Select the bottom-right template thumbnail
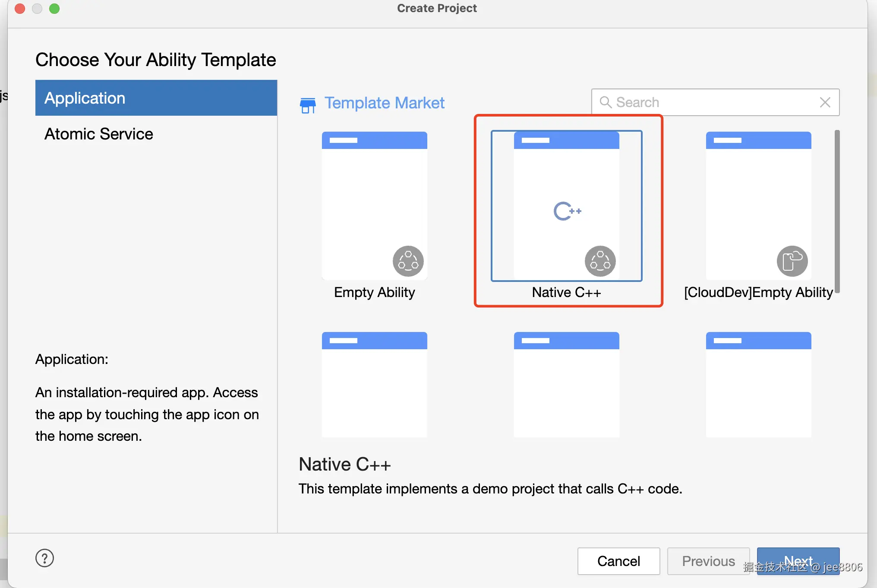 (758, 384)
